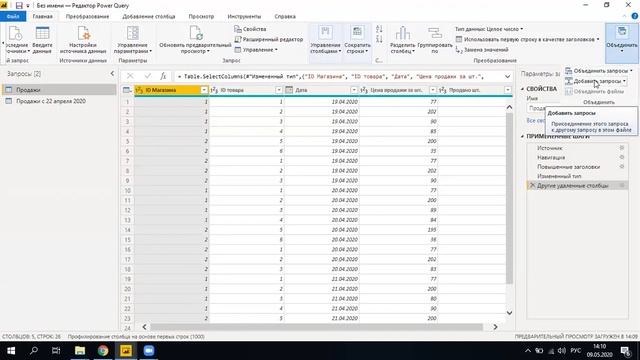Sort descending with the Z-A icon
The width and height of the screenshot is (640, 360).
(x=379, y=39)
